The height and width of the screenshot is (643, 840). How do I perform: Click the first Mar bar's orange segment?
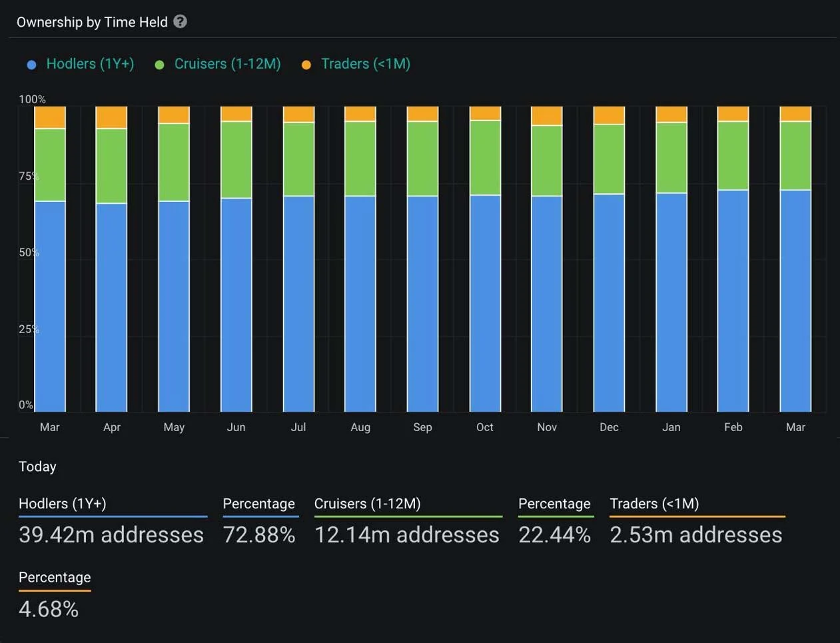coord(50,117)
